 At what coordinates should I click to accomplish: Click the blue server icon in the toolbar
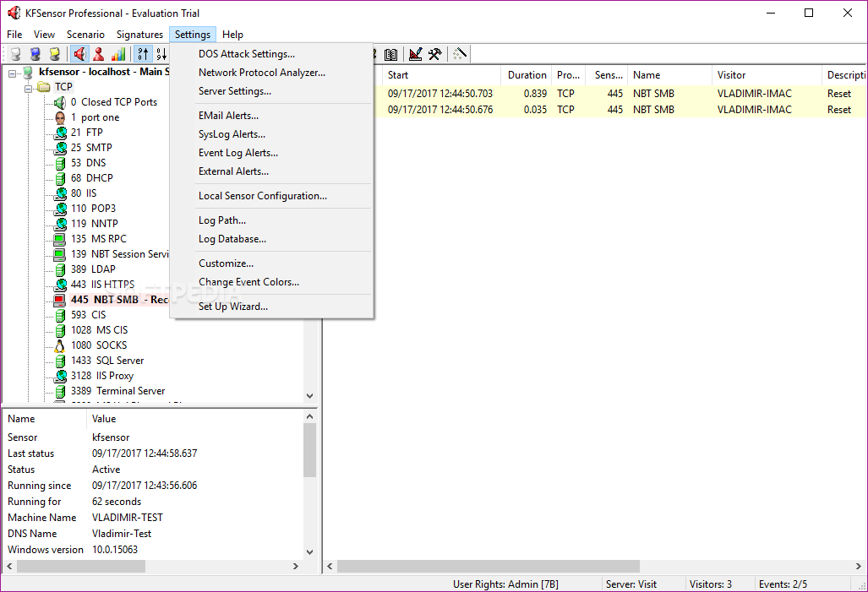(x=35, y=54)
